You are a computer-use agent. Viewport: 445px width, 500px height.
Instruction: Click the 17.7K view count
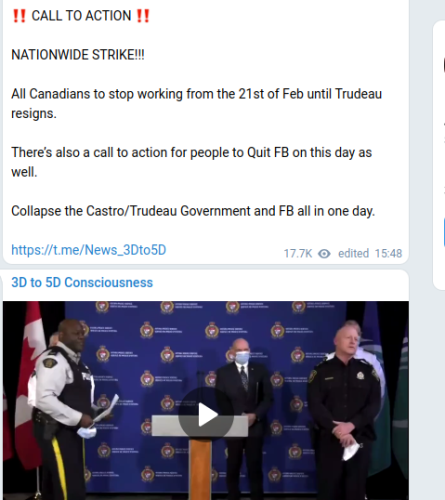point(298,254)
